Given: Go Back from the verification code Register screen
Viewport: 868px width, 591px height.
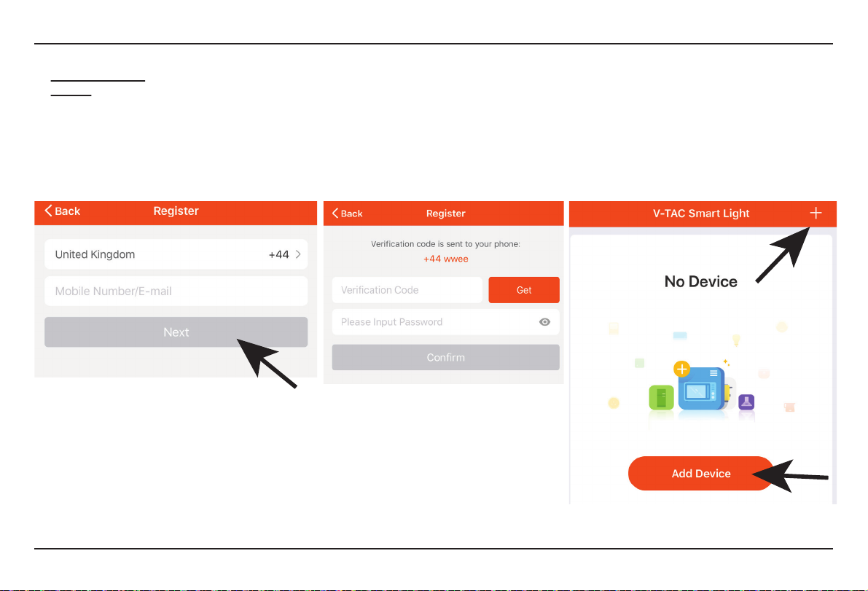Looking at the screenshot, I should tap(347, 214).
